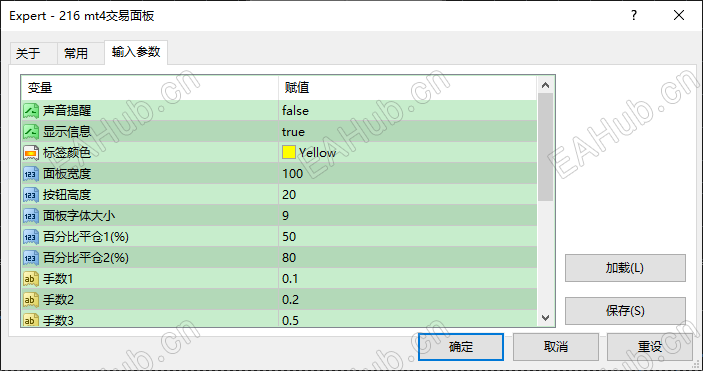Select the value 0.1 for 手数1
This screenshot has width=703, height=371.
tap(290, 279)
